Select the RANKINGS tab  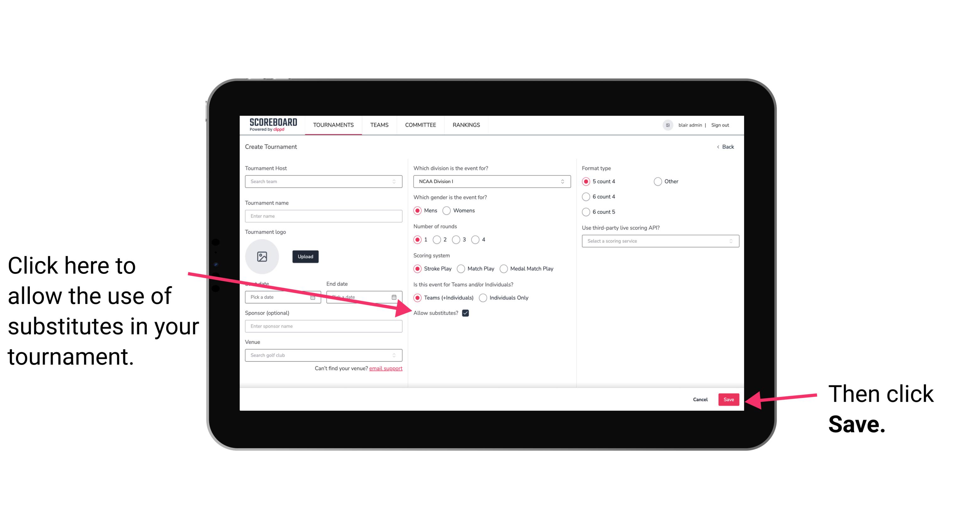click(467, 125)
